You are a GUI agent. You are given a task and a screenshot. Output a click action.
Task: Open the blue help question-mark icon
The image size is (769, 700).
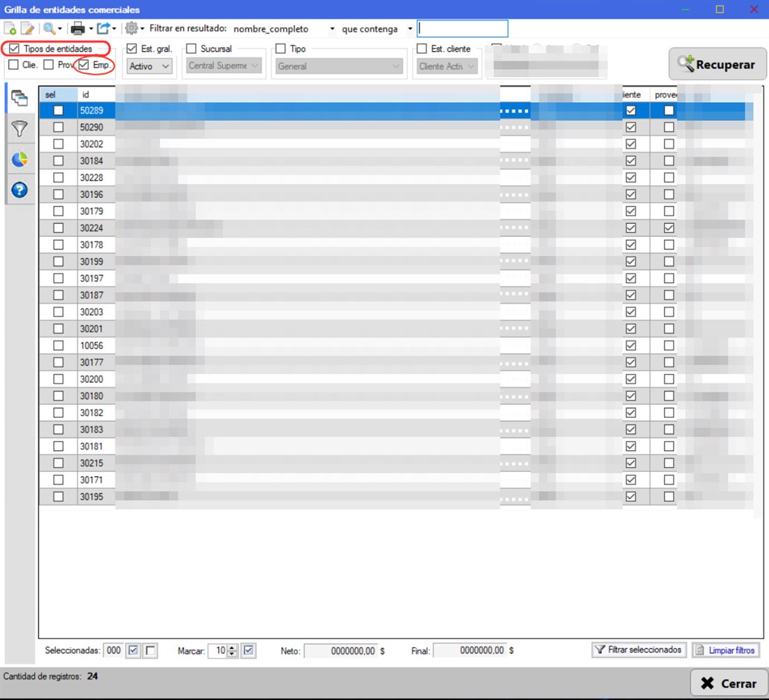click(x=20, y=190)
